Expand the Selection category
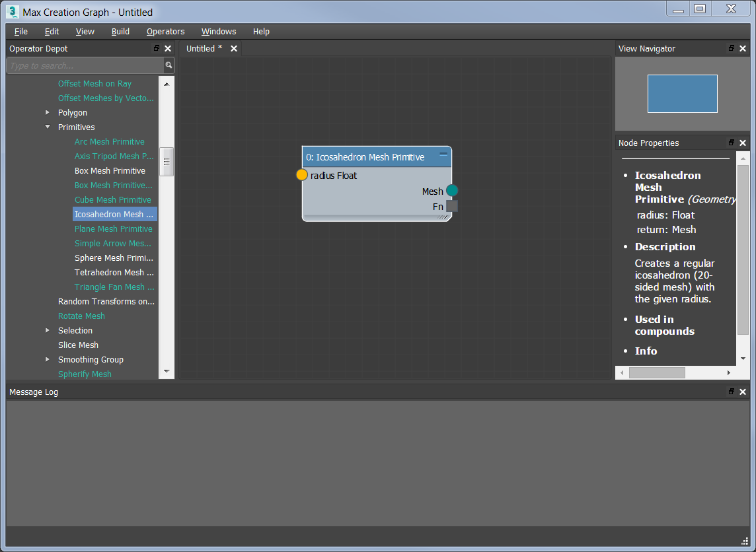 pos(48,330)
